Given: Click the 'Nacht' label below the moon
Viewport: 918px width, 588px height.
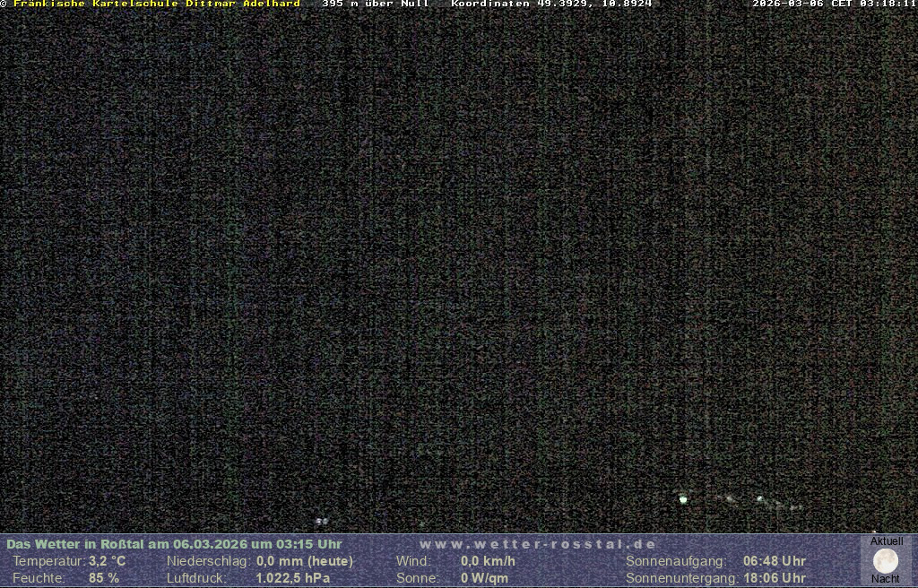Looking at the screenshot, I should pyautogui.click(x=886, y=579).
